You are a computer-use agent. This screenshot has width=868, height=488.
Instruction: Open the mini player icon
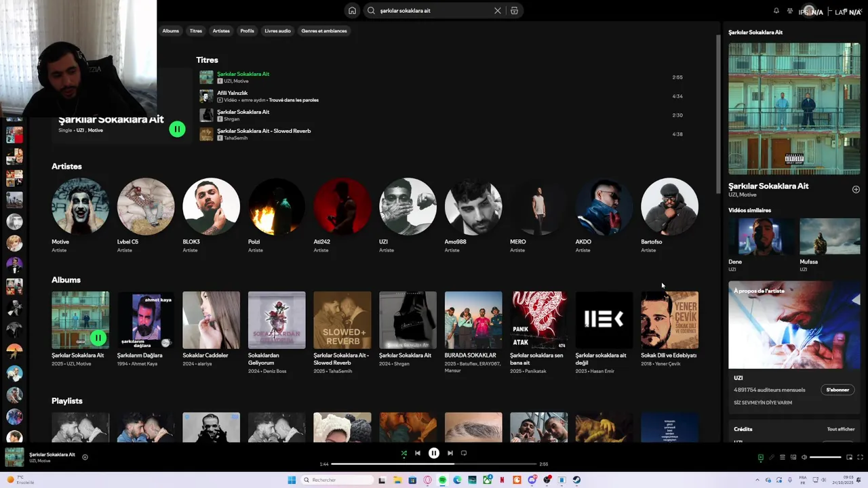(849, 457)
